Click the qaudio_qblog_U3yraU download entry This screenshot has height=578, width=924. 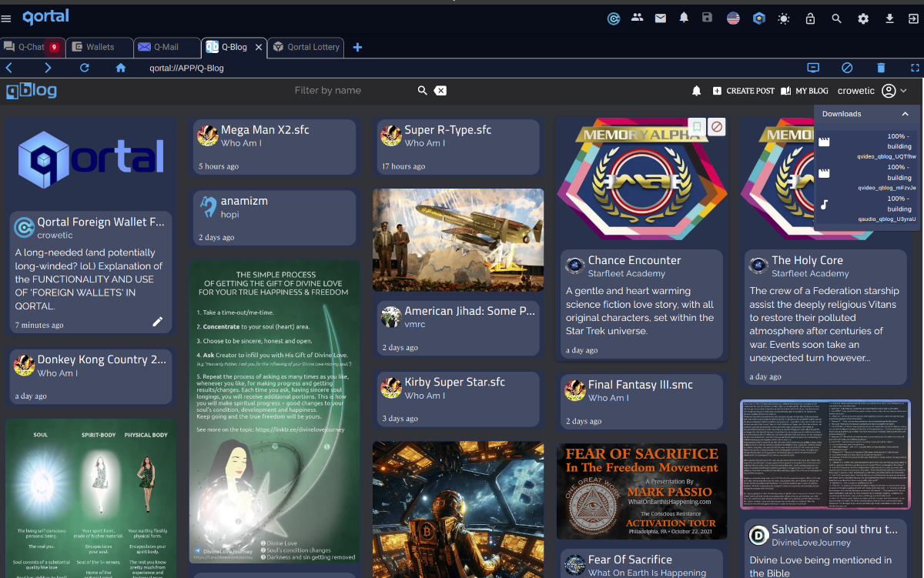(x=867, y=209)
